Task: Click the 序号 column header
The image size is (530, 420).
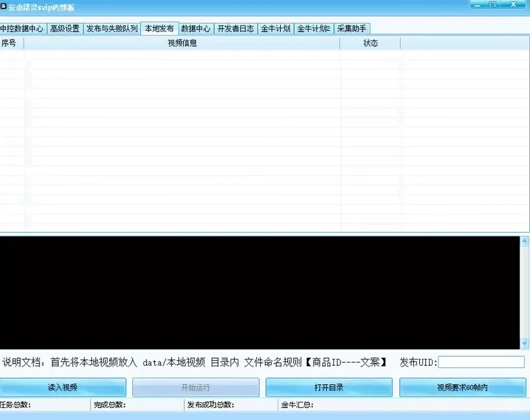Action: [x=11, y=44]
